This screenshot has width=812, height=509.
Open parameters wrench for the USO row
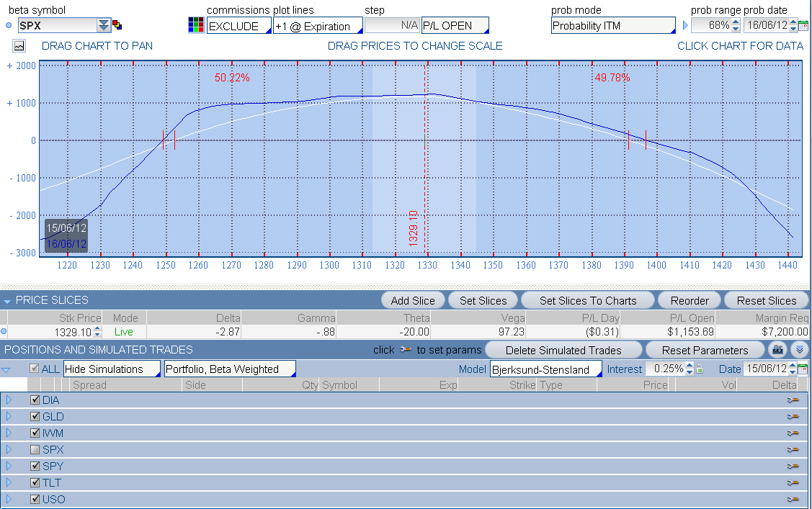[x=793, y=499]
